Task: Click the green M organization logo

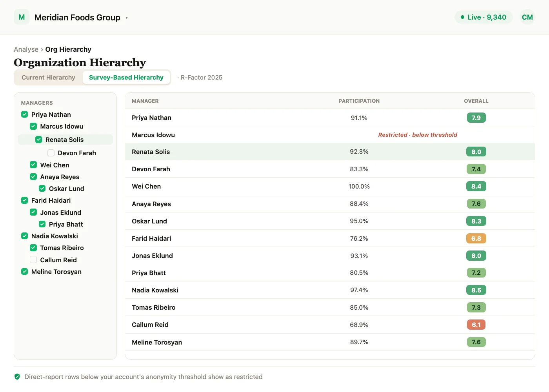Action: pos(22,17)
